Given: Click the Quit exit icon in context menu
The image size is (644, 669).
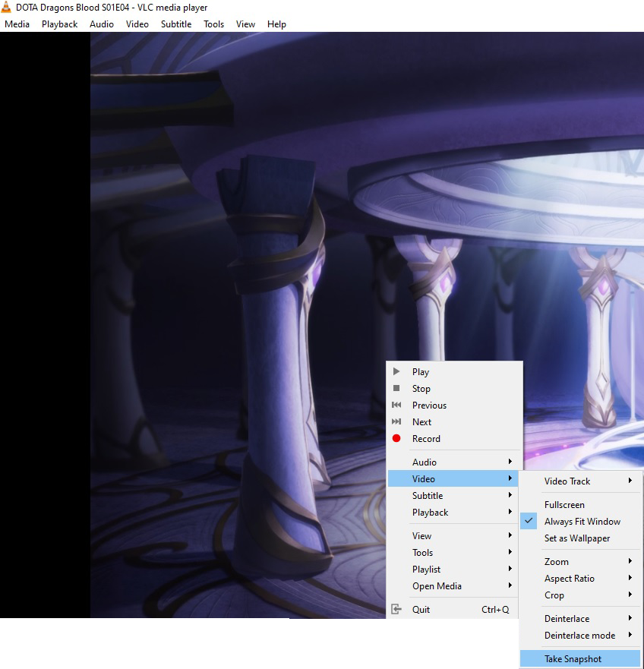Looking at the screenshot, I should point(396,609).
